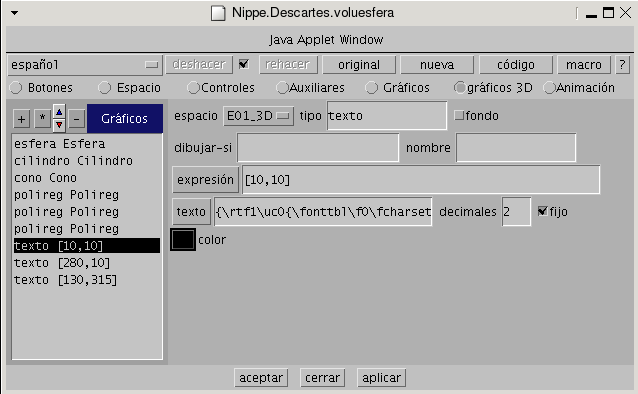Move the selected graphic down with the red arrow
This screenshot has height=394, width=638.
59,125
